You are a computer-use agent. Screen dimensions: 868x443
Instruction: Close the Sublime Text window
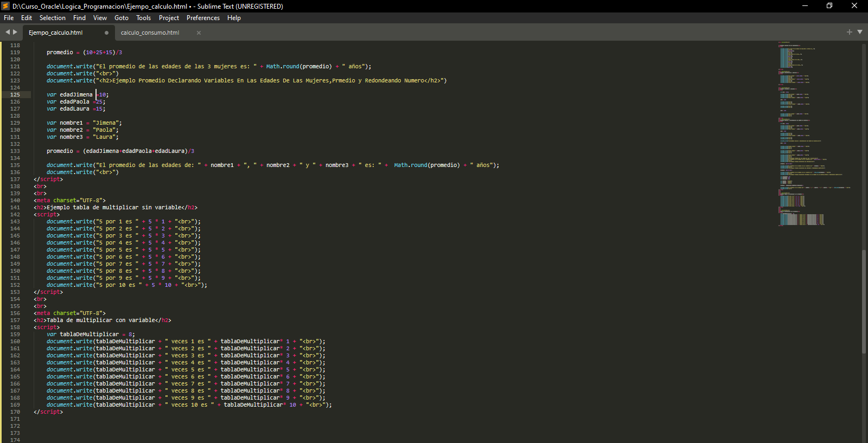pyautogui.click(x=854, y=6)
